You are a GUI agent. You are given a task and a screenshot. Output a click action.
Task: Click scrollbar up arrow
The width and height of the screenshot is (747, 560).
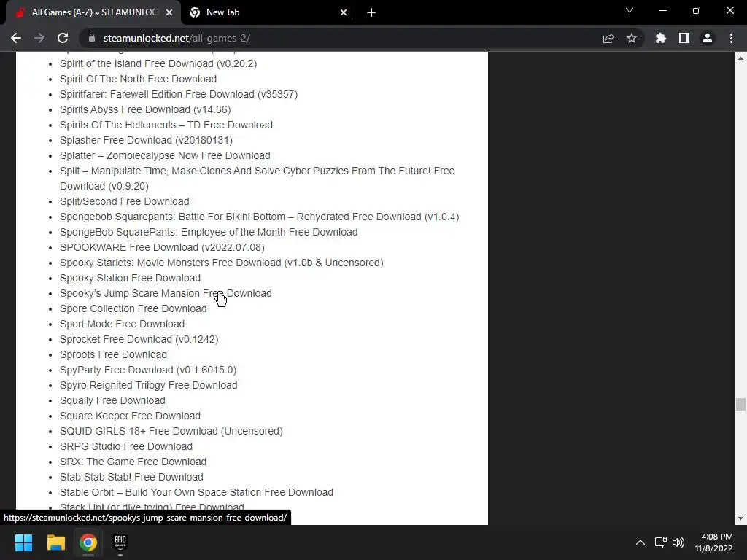[740, 58]
